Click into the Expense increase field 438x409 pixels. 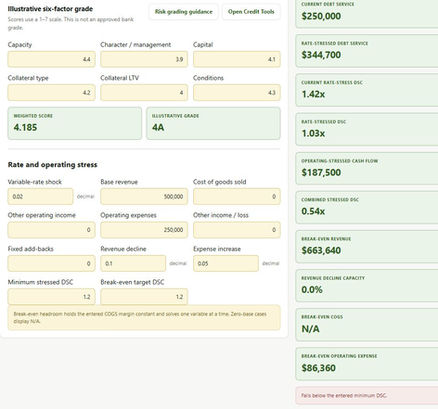(226, 263)
